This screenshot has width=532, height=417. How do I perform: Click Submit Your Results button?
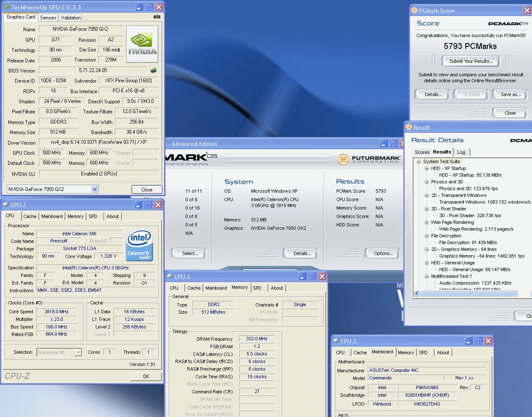(471, 61)
